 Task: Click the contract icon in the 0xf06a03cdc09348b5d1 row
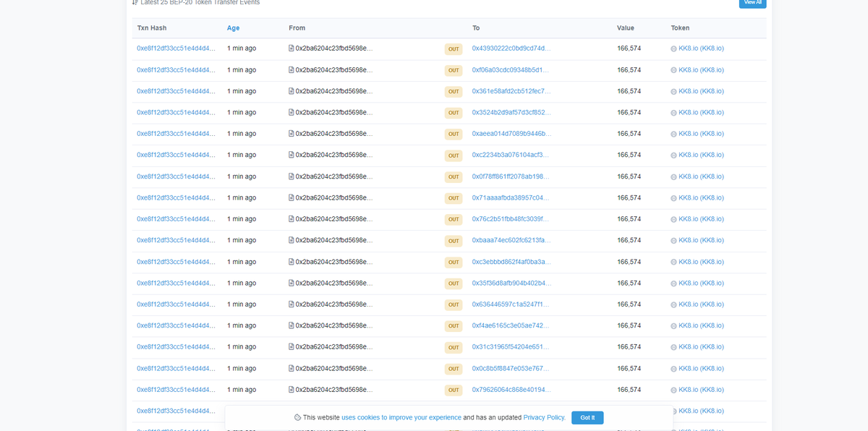[292, 70]
